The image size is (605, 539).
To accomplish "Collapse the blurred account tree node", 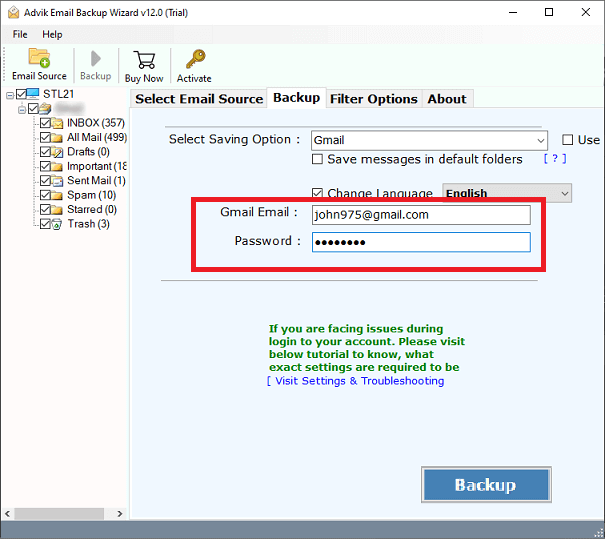I will [22, 110].
